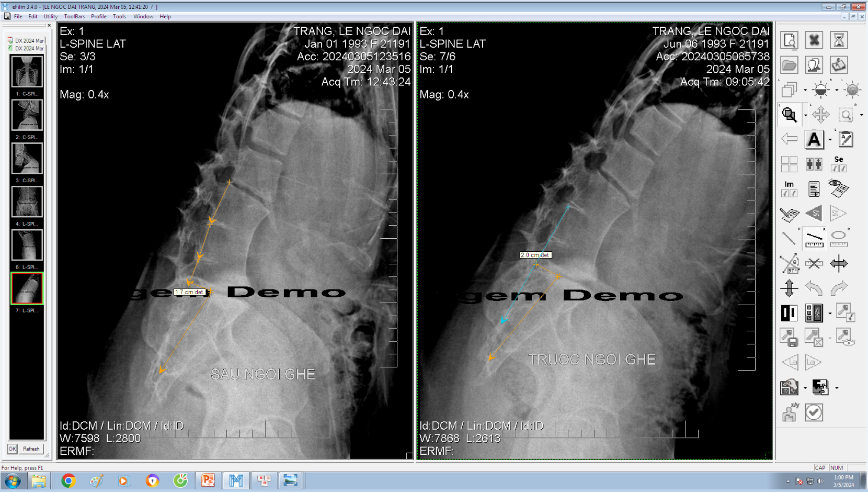Toggle invert black-and-white image display
This screenshot has width=868, height=492.
point(789,313)
